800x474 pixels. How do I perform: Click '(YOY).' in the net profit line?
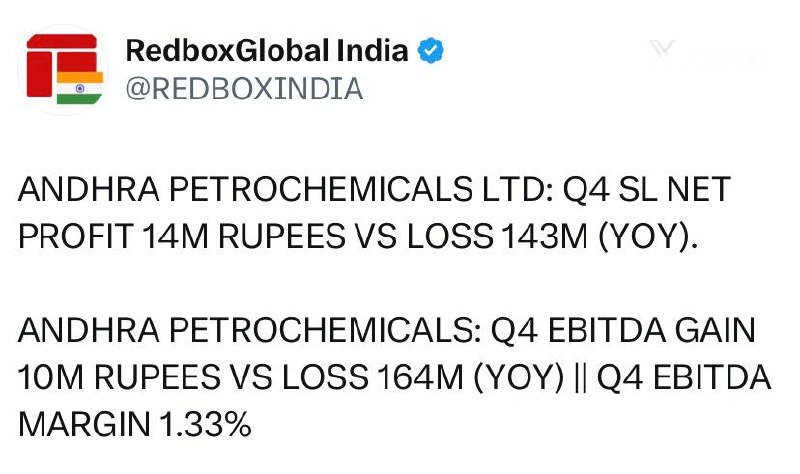pyautogui.click(x=647, y=237)
